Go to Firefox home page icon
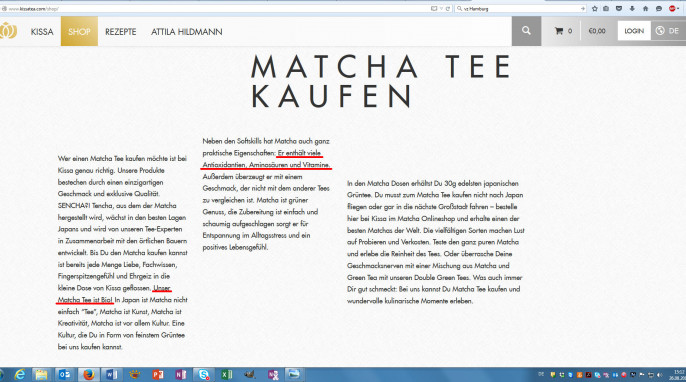686x382 pixels. point(645,8)
